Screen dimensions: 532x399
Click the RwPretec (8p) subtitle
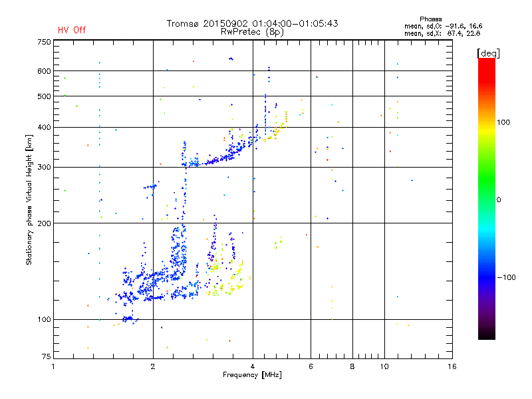(252, 31)
